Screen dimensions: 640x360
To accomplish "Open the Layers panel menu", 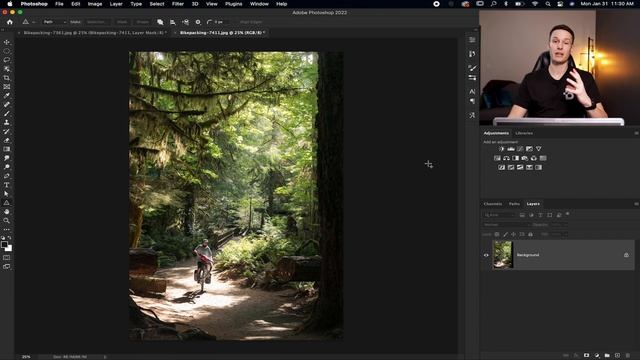I will tap(636, 204).
